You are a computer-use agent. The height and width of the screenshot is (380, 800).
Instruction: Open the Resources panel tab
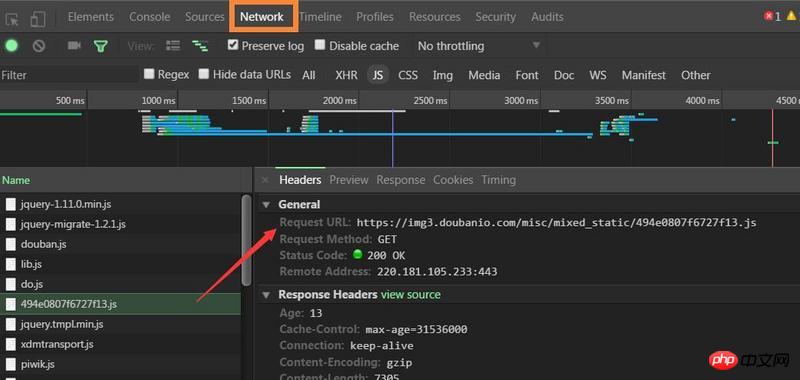coord(435,17)
